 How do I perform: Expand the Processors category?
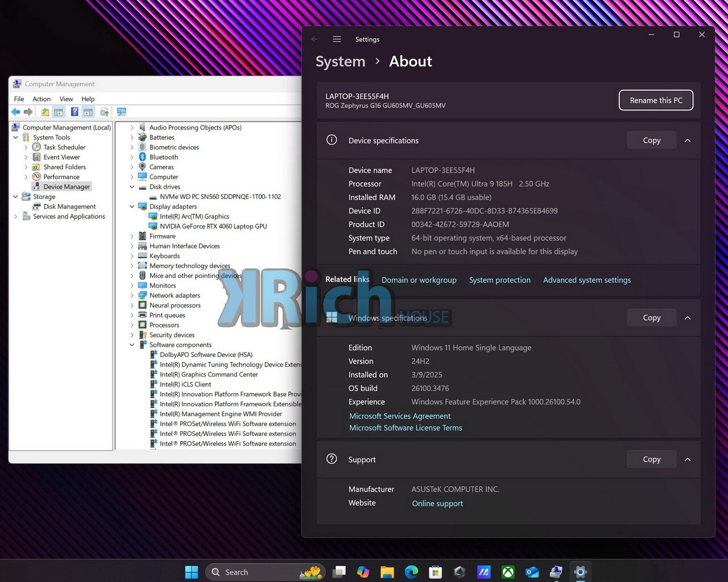coord(132,325)
